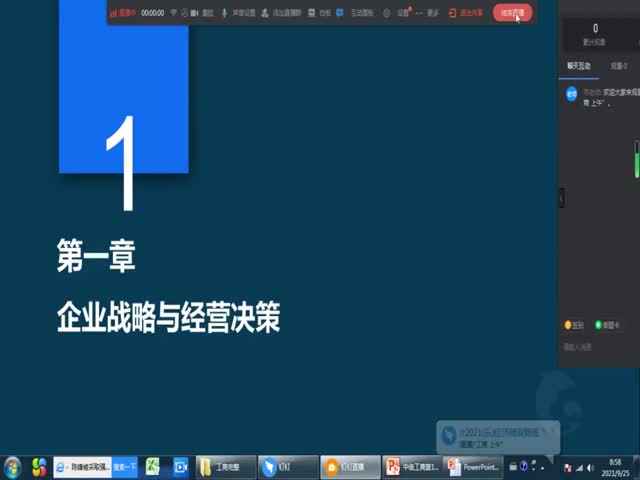Click the chat message input field
This screenshot has height=480, width=640.
(599, 347)
